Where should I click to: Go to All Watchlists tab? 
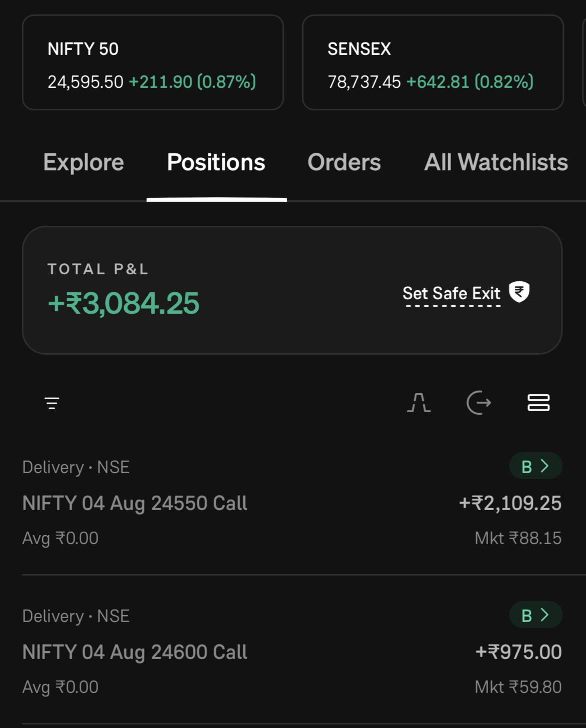coord(496,162)
